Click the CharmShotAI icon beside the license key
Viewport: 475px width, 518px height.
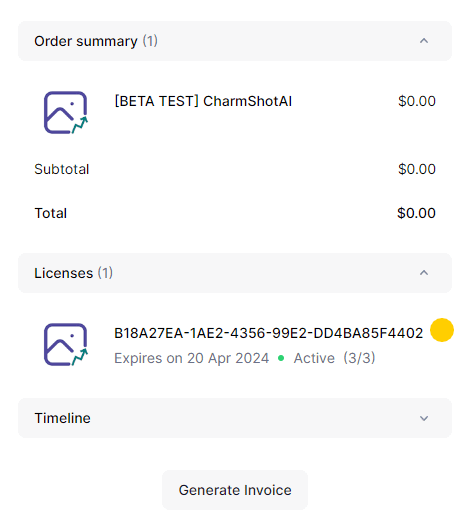(66, 345)
